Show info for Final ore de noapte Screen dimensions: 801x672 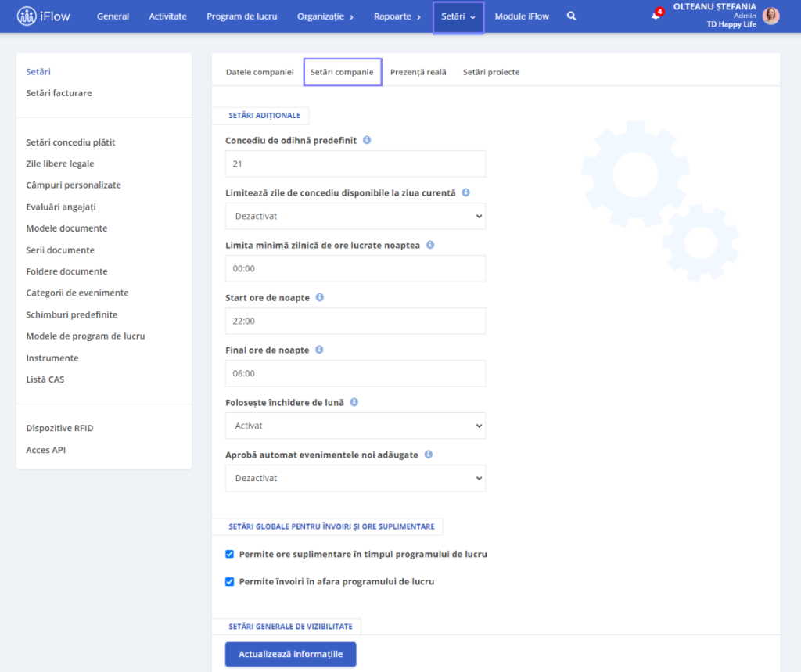(319, 350)
